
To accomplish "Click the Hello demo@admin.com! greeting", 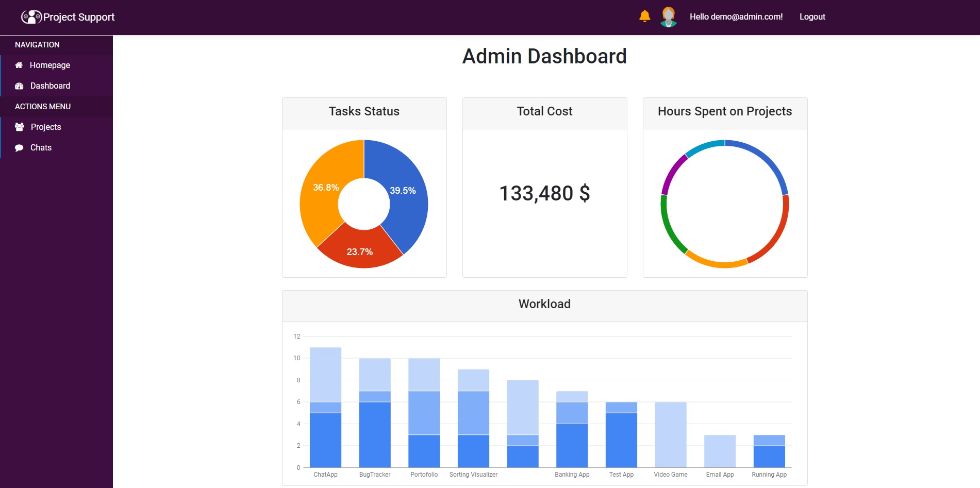I will click(x=736, y=17).
